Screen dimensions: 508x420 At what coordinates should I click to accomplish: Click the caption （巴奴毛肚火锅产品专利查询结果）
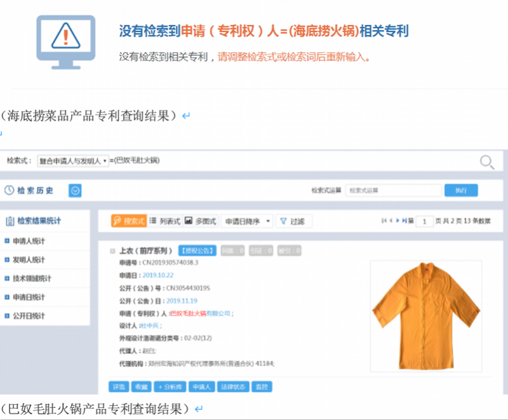coord(95,409)
